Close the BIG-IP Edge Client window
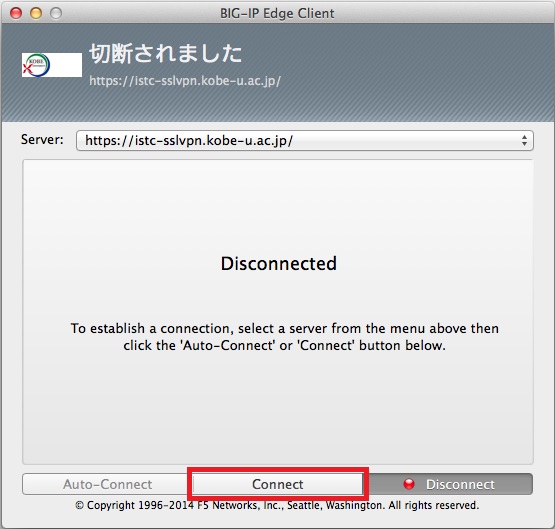 16,13
